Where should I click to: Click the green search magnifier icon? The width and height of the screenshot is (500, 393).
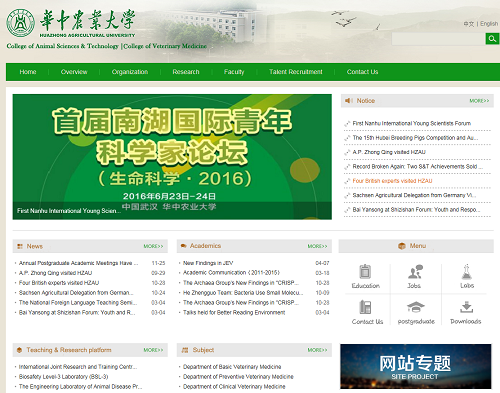[x=492, y=39]
